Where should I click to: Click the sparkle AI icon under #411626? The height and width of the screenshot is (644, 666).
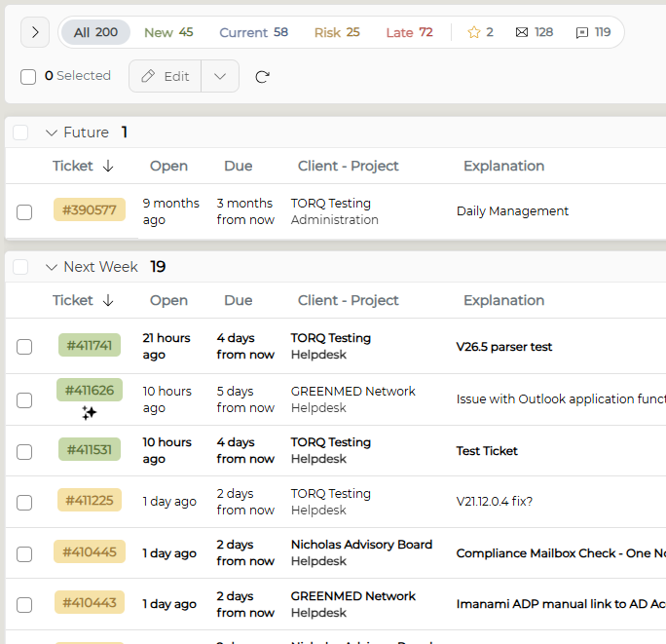[x=90, y=412]
